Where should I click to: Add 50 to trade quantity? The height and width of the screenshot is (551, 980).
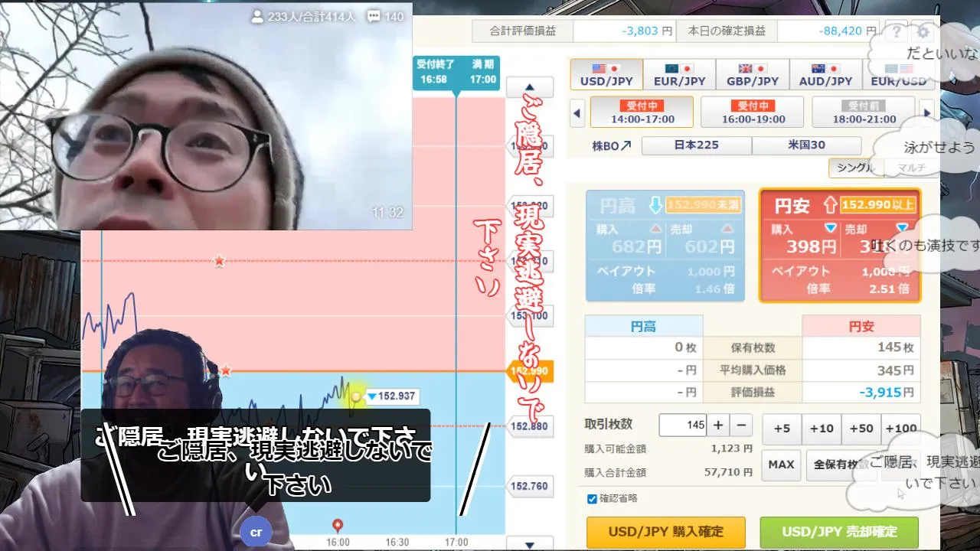(x=861, y=429)
